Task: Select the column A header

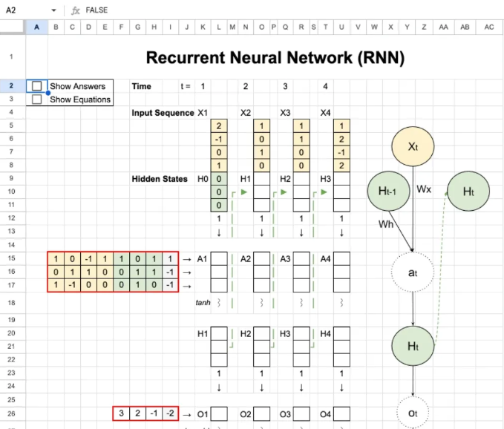Action: (36, 27)
